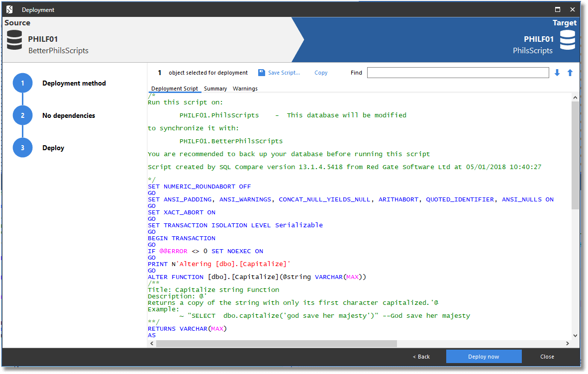Click the 'Target' heading label
The width and height of the screenshot is (588, 374).
(x=565, y=23)
